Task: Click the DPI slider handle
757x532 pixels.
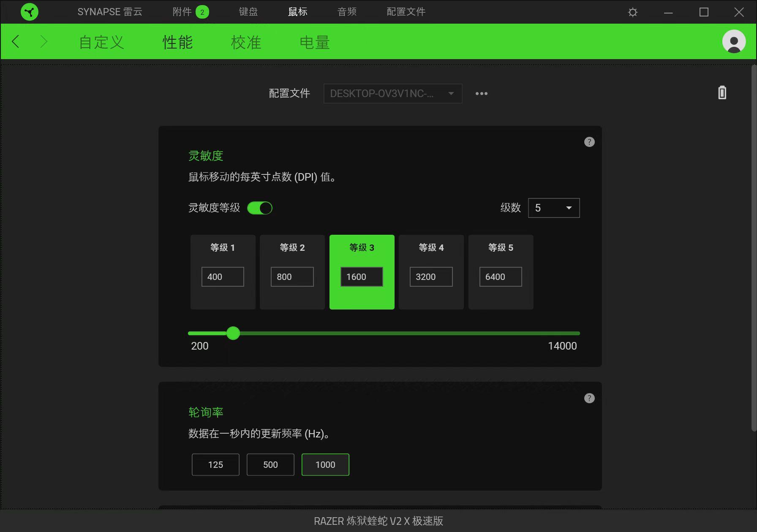Action: (233, 333)
